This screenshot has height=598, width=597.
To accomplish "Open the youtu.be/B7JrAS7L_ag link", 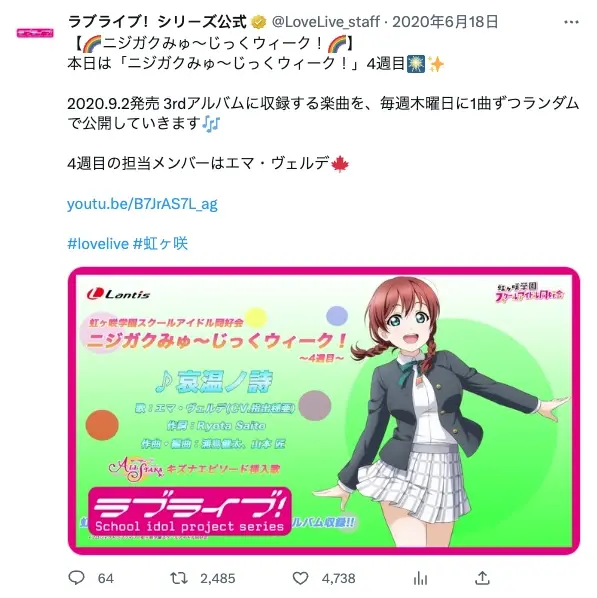I will [x=142, y=204].
